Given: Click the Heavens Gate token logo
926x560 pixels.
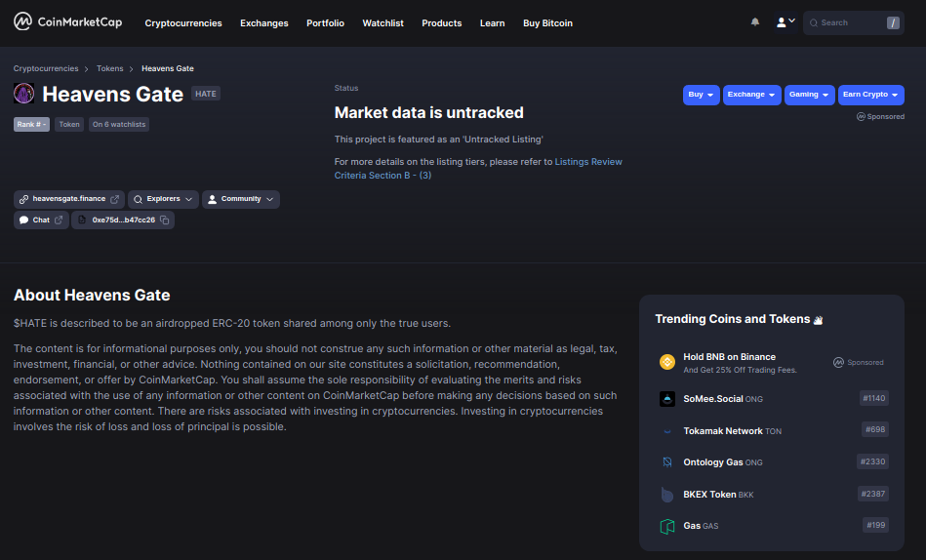Looking at the screenshot, I should click(23, 94).
